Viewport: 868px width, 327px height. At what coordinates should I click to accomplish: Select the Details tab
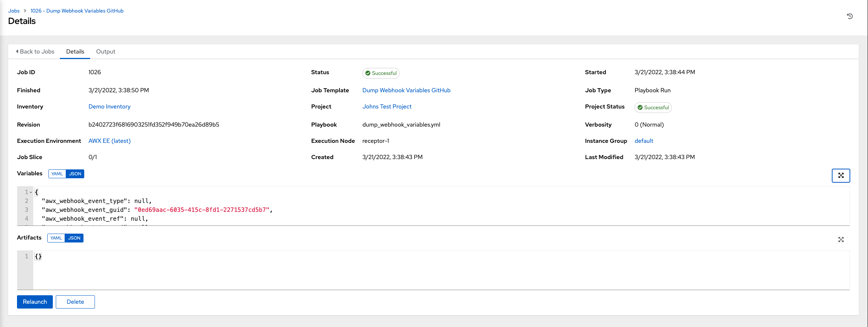click(x=75, y=52)
